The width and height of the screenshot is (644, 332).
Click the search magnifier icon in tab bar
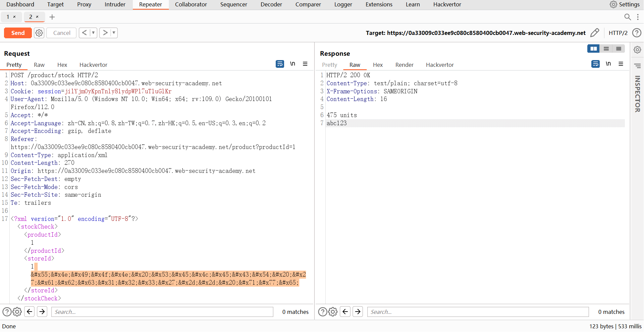click(627, 17)
